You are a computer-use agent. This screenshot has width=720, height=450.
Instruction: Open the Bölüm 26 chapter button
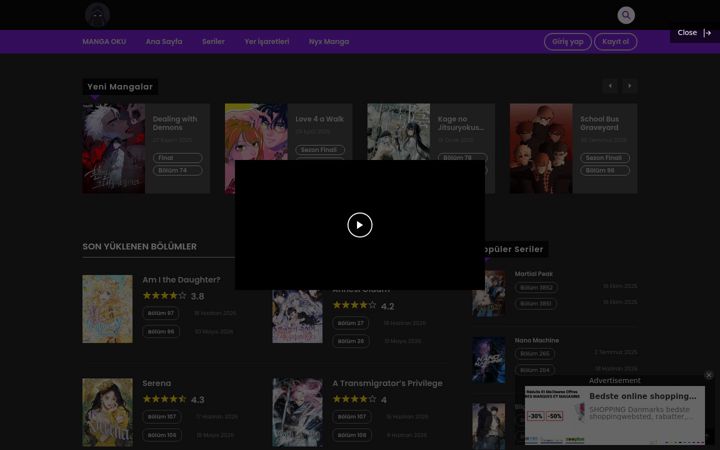pos(351,341)
